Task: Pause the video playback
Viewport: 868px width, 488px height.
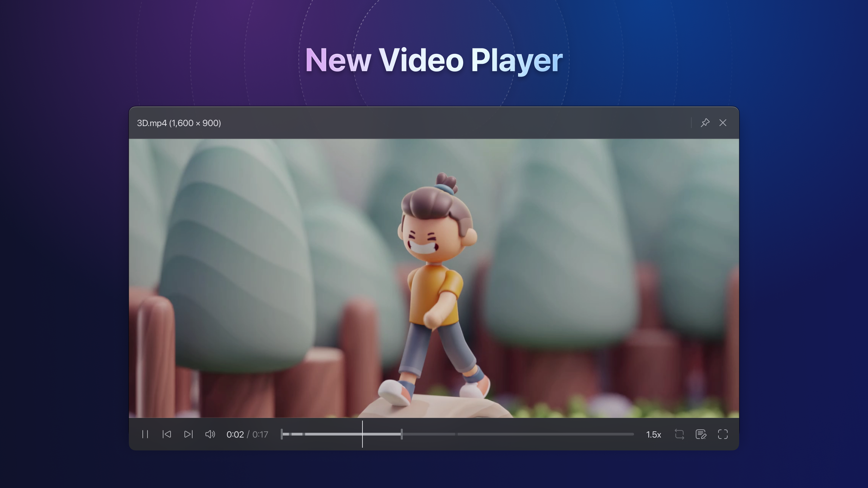Action: (x=145, y=434)
